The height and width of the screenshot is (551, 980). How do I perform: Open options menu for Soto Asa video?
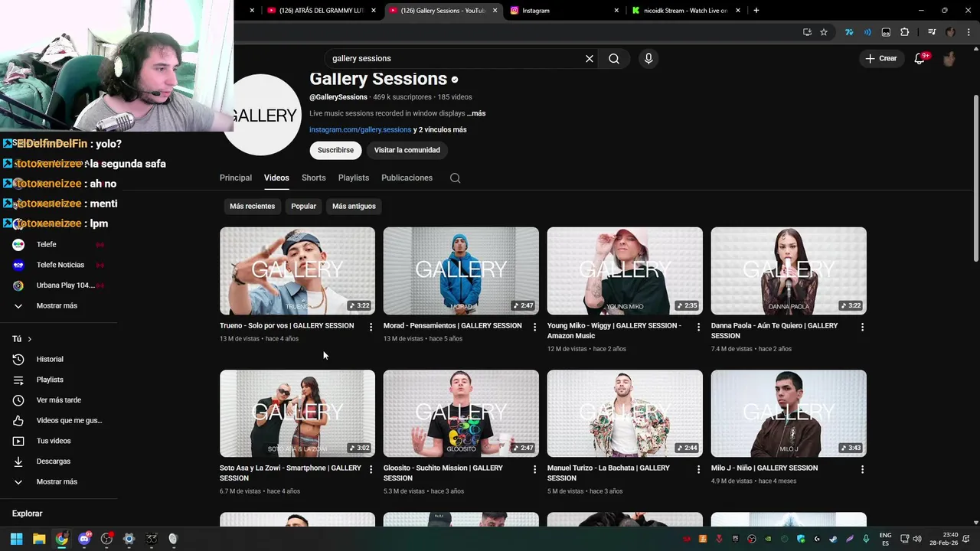[371, 469]
